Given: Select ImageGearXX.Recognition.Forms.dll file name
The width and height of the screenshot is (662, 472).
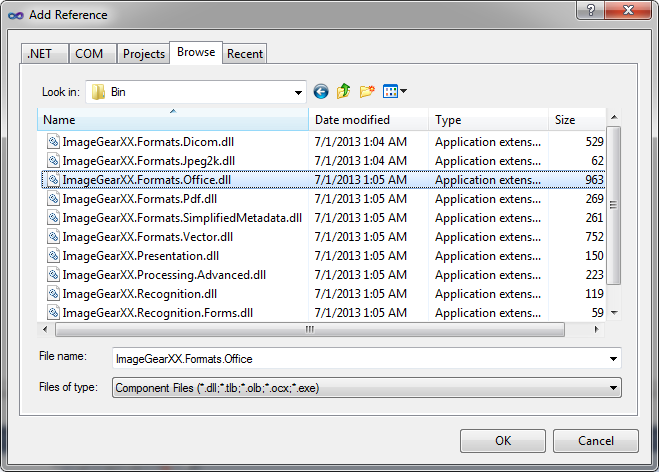Looking at the screenshot, I should pos(157,313).
